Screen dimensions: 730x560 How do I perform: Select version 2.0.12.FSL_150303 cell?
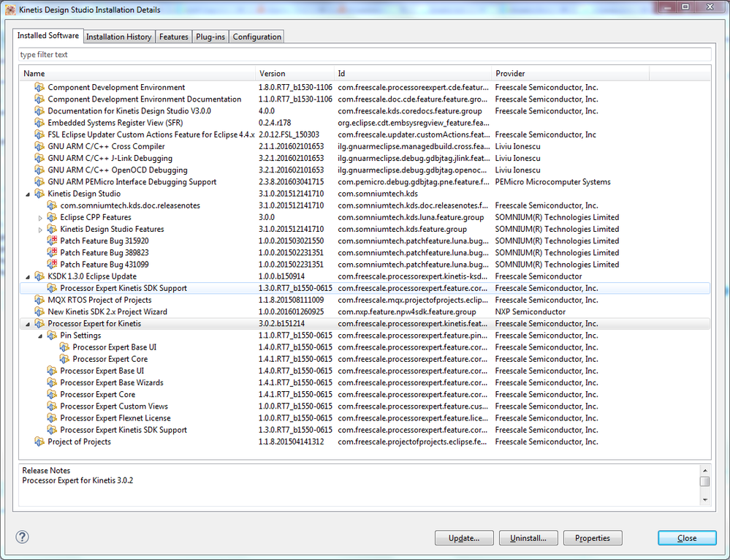[289, 135]
